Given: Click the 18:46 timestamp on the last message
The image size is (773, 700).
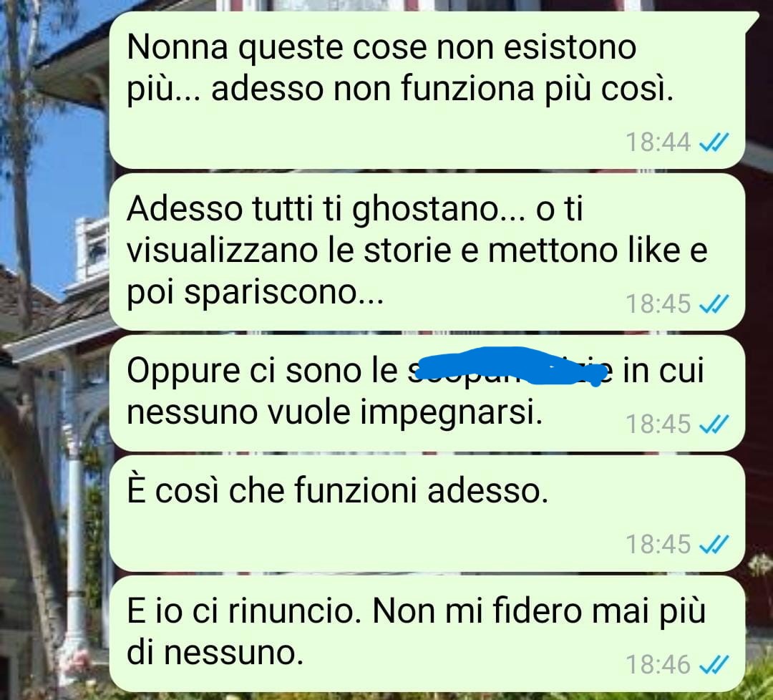Looking at the screenshot, I should [x=658, y=664].
